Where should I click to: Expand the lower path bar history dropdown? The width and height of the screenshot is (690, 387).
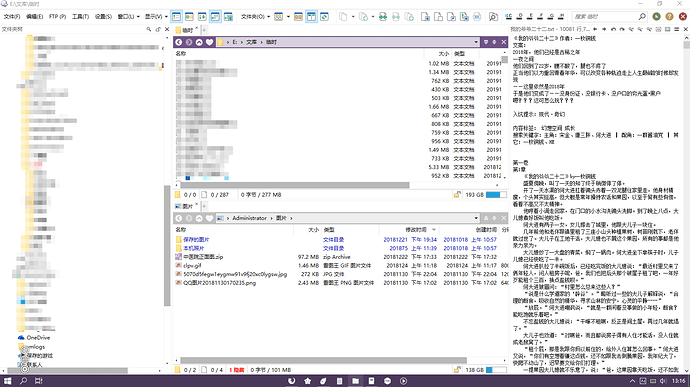click(x=476, y=218)
